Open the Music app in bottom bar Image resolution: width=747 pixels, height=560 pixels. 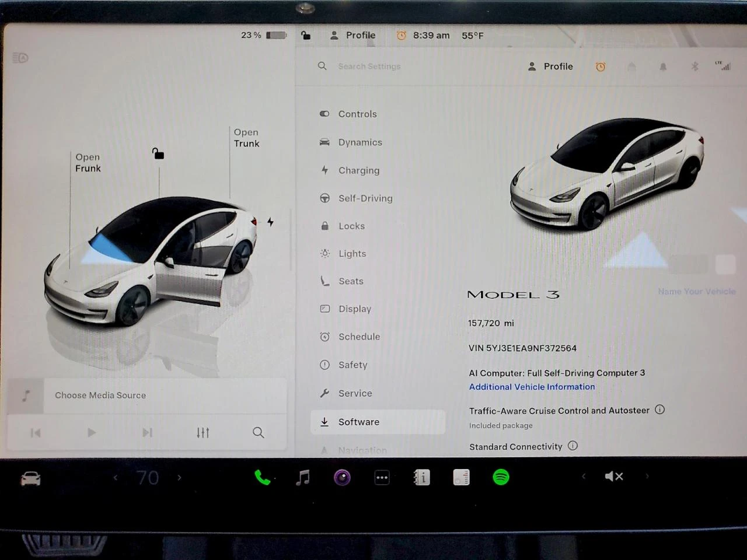[x=302, y=478]
